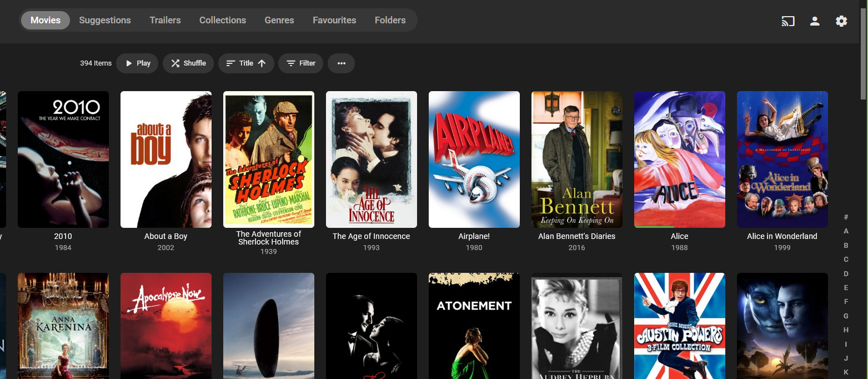The height and width of the screenshot is (379, 868).
Task: Click the Cast to device icon
Action: coord(787,21)
